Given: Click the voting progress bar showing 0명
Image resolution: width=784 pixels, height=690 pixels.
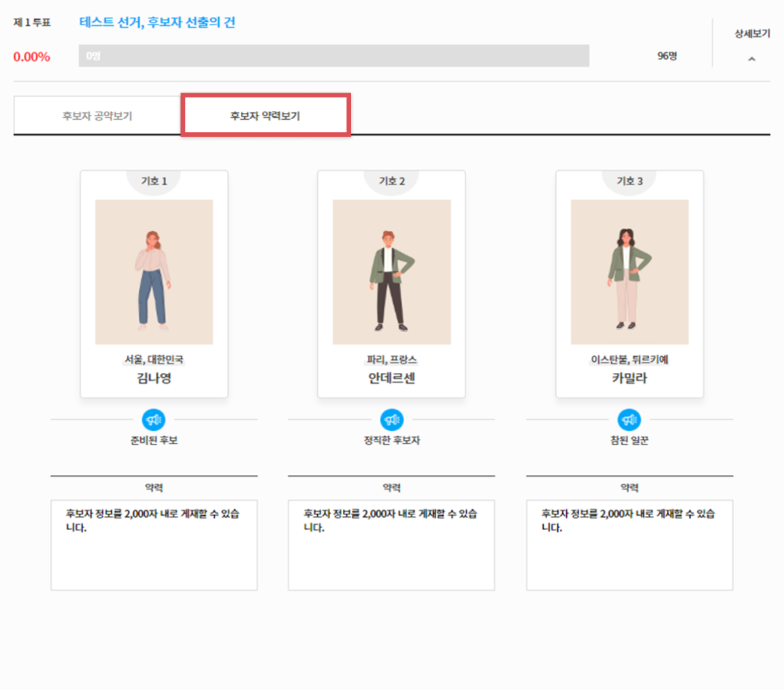Looking at the screenshot, I should [x=333, y=56].
